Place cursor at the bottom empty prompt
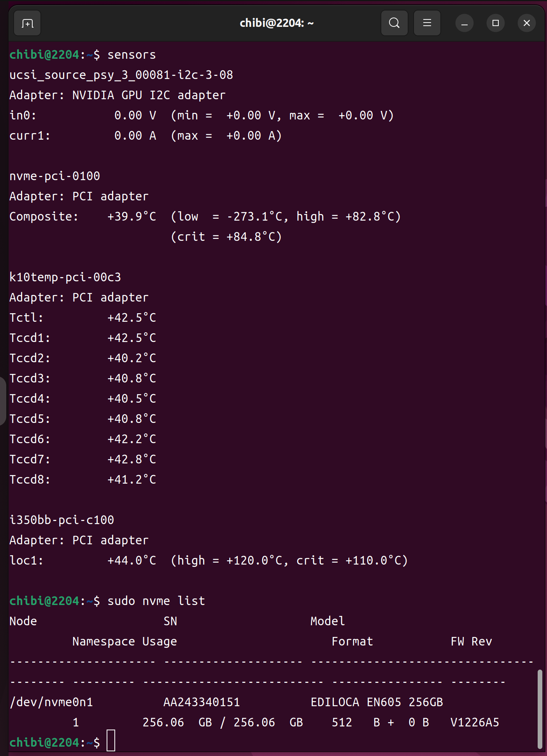The image size is (547, 756). (x=111, y=742)
